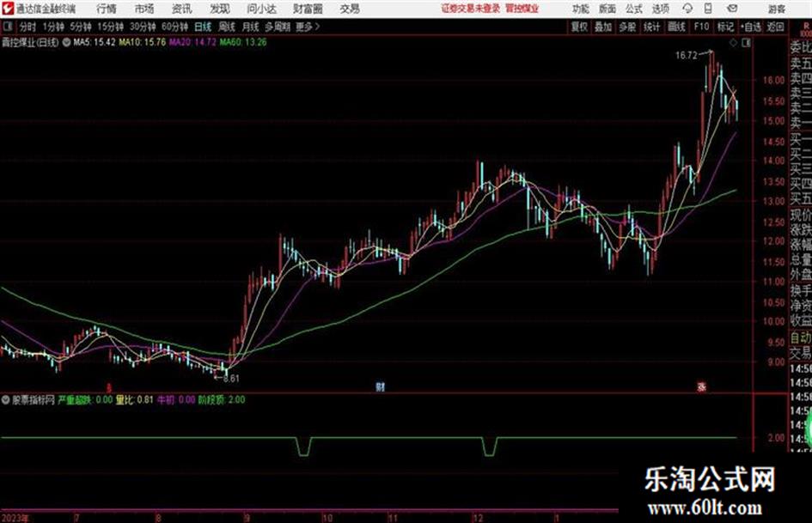Viewport: 812px width, 523px height.
Task: Expand the 股票指标网 indicator settings arrow
Action: tap(6, 399)
